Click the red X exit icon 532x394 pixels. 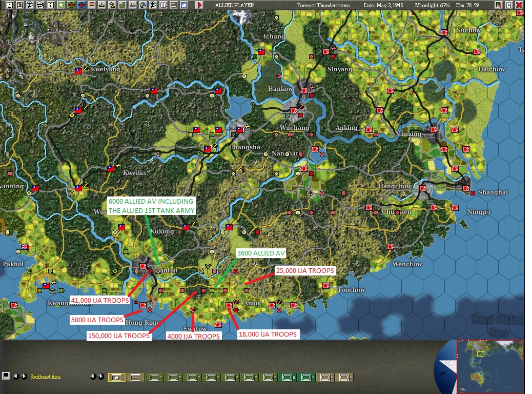click(x=519, y=5)
